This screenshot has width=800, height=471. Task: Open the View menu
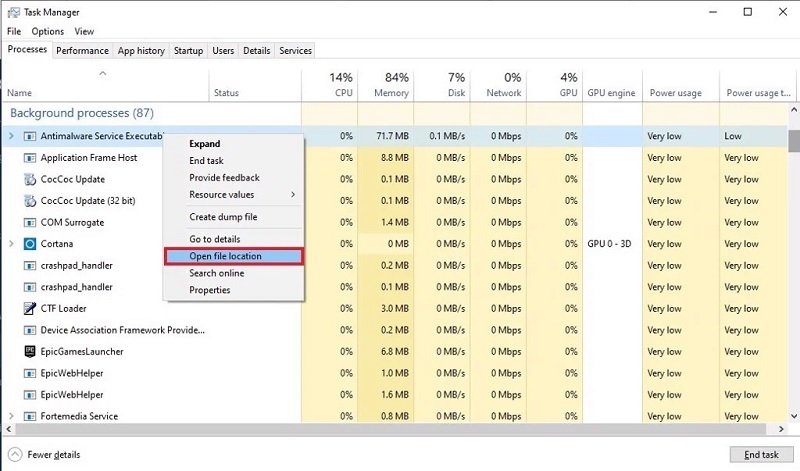(x=84, y=31)
